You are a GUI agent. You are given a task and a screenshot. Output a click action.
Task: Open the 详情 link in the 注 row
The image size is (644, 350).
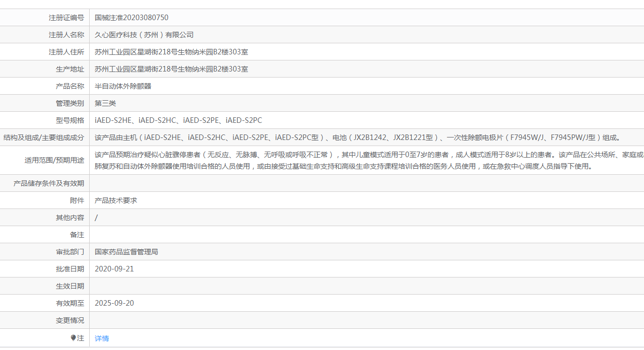point(102,338)
